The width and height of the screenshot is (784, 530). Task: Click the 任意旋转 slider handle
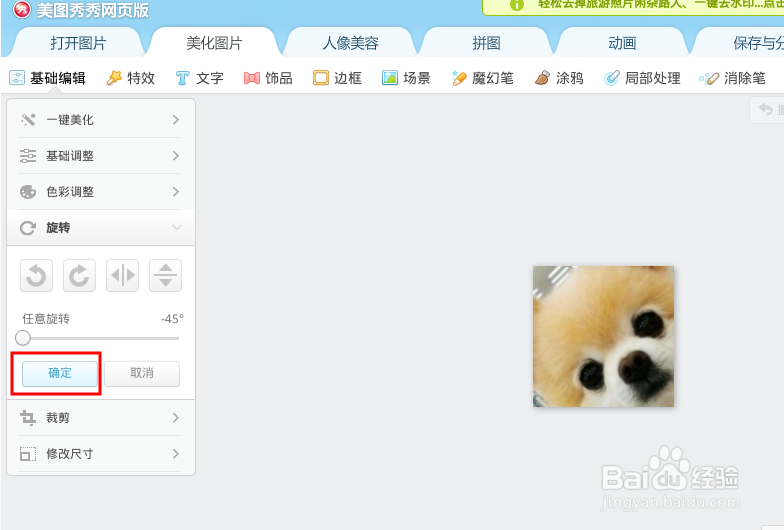coord(23,338)
